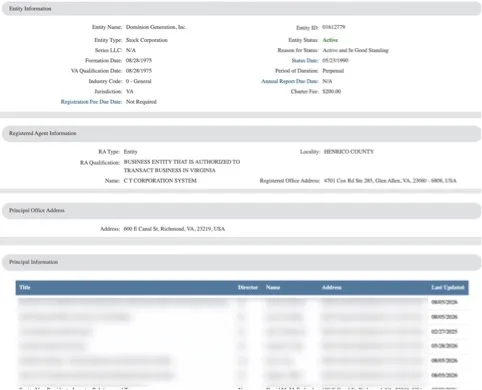Select the Entity ID value 01612779

tap(334, 27)
